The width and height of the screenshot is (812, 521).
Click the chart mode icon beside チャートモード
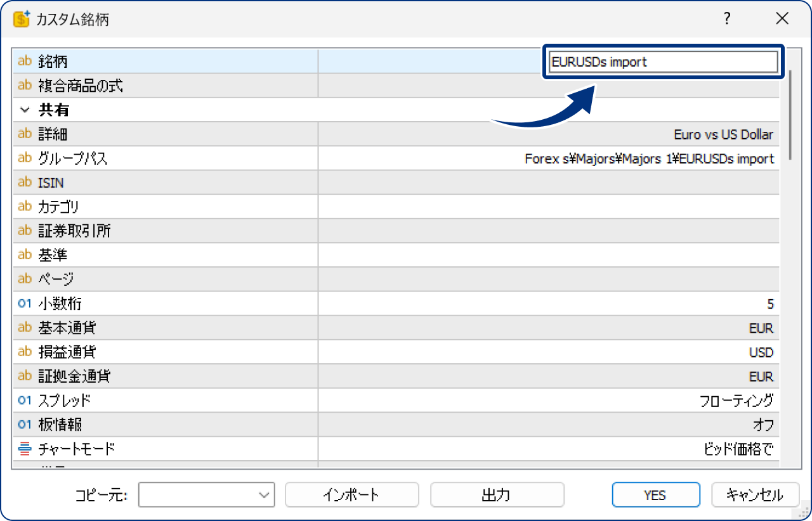pyautogui.click(x=25, y=449)
